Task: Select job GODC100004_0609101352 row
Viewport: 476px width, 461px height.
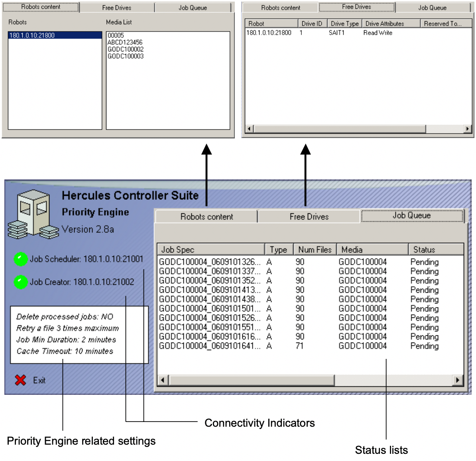Action: tap(311, 281)
